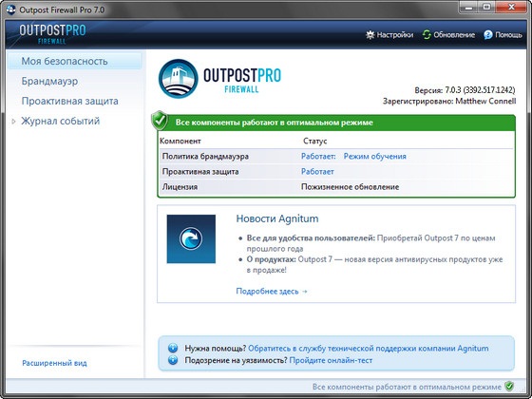Click status bar green shield icon

click(509, 386)
